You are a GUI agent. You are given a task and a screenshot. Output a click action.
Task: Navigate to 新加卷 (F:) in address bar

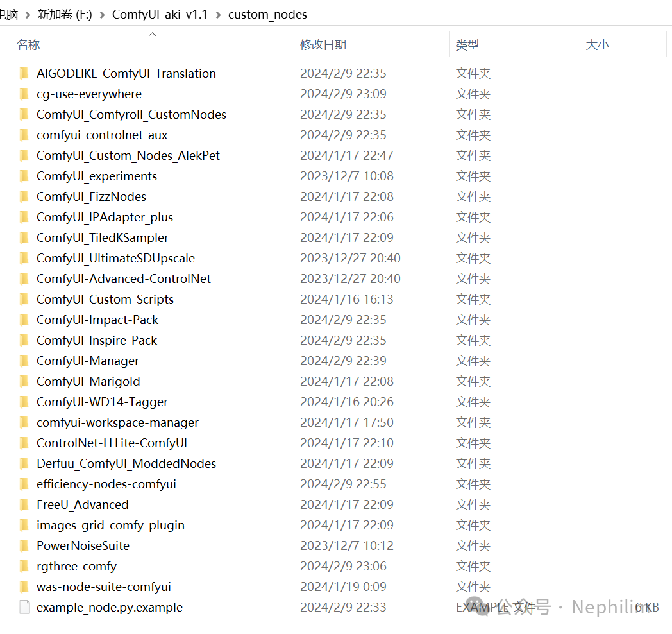[65, 15]
